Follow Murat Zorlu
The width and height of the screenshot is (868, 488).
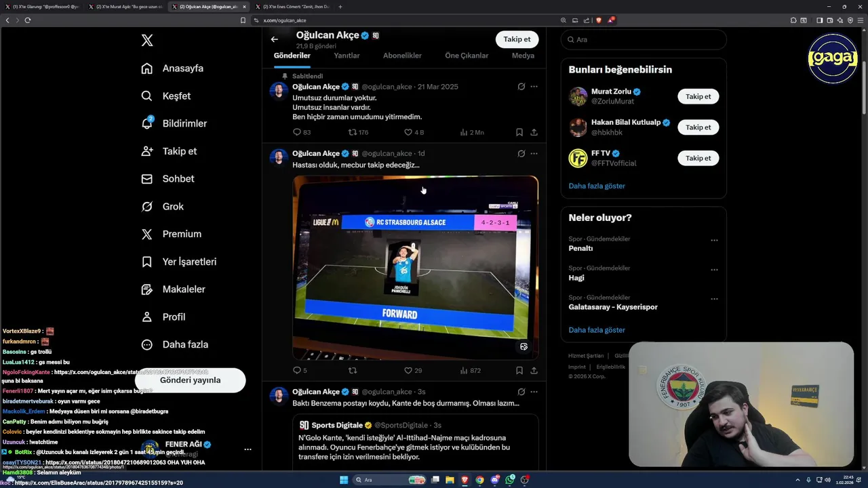(698, 96)
